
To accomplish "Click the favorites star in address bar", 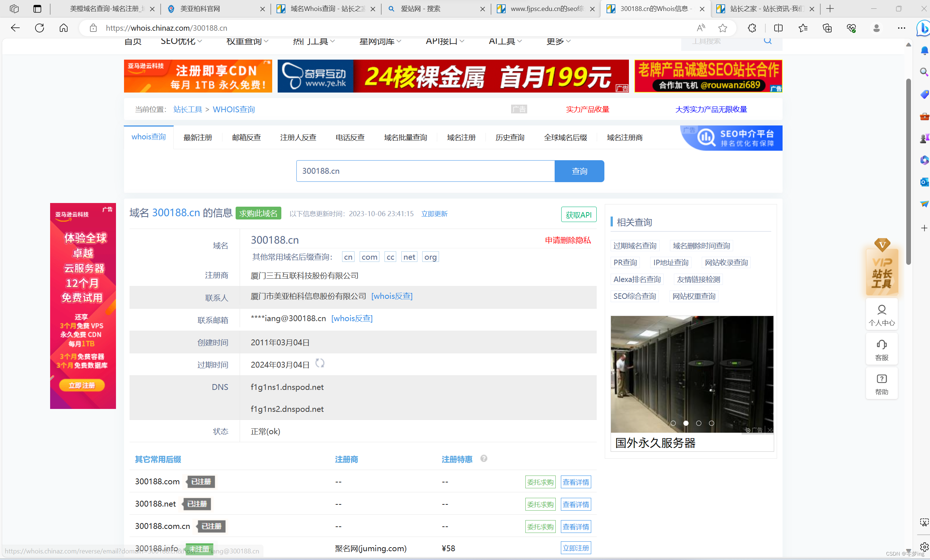I will pyautogui.click(x=723, y=28).
